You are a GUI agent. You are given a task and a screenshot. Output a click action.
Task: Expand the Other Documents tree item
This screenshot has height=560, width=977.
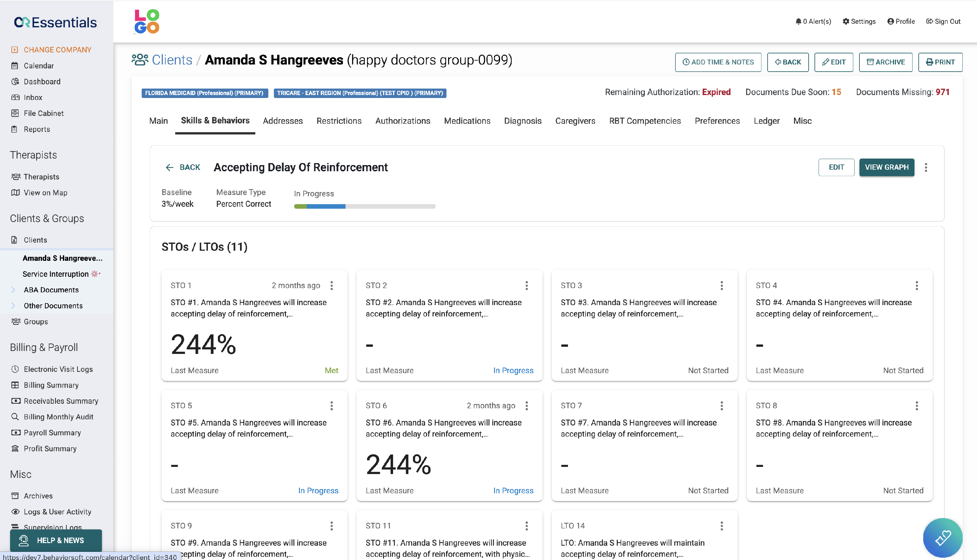coord(13,305)
